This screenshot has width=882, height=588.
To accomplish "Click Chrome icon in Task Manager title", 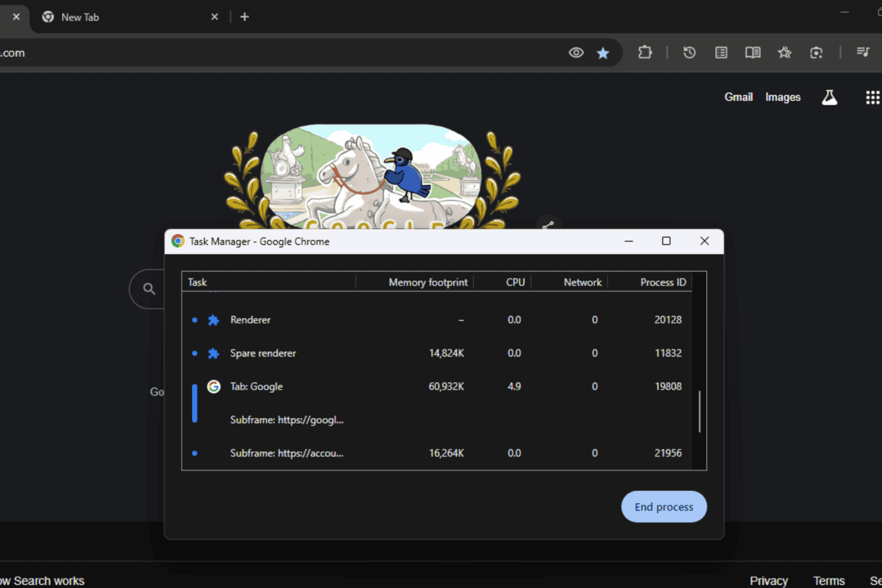I will pyautogui.click(x=178, y=241).
